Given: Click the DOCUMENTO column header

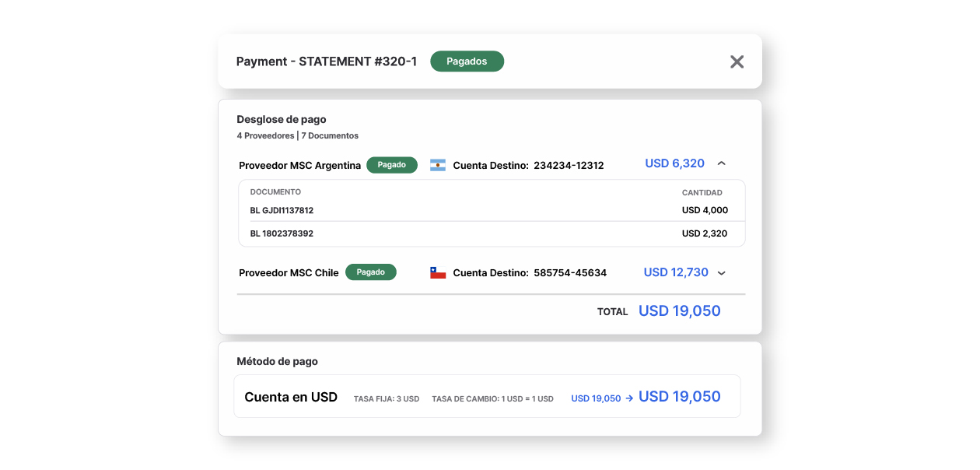Looking at the screenshot, I should [x=275, y=192].
